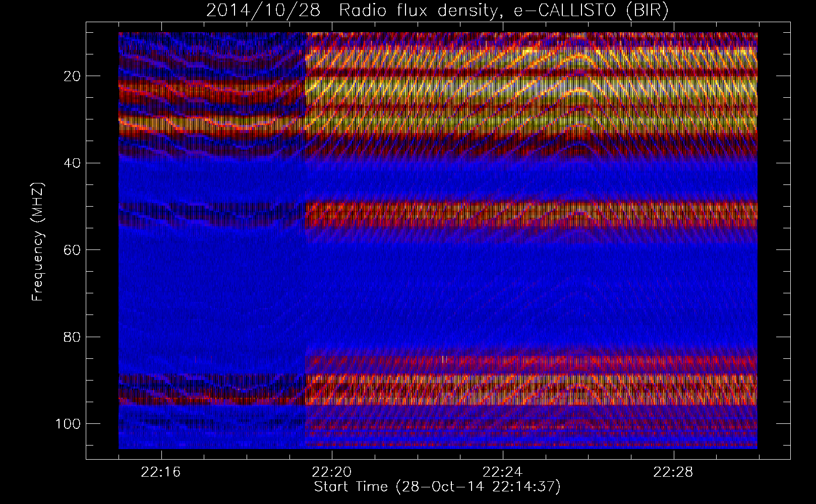Click the 22:20 time tick label
816x504 pixels.
[331, 472]
